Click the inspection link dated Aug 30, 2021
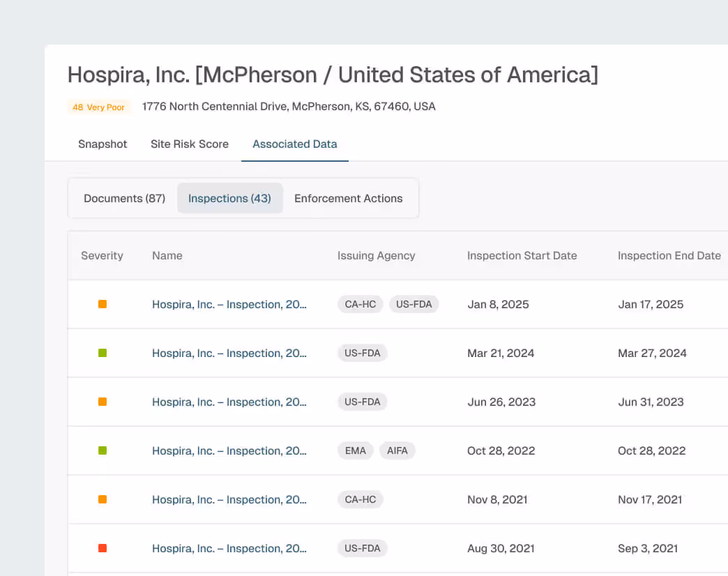Image resolution: width=728 pixels, height=576 pixels. coord(229,548)
